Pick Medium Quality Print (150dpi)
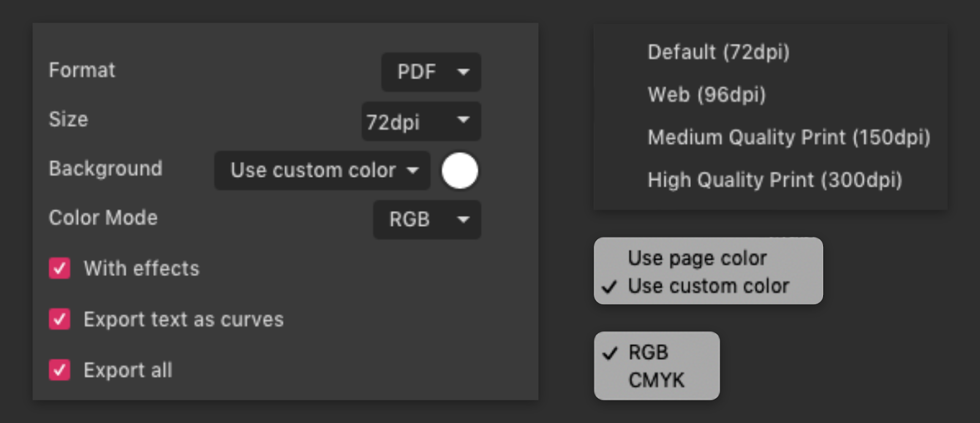Image resolution: width=980 pixels, height=423 pixels. tap(788, 137)
